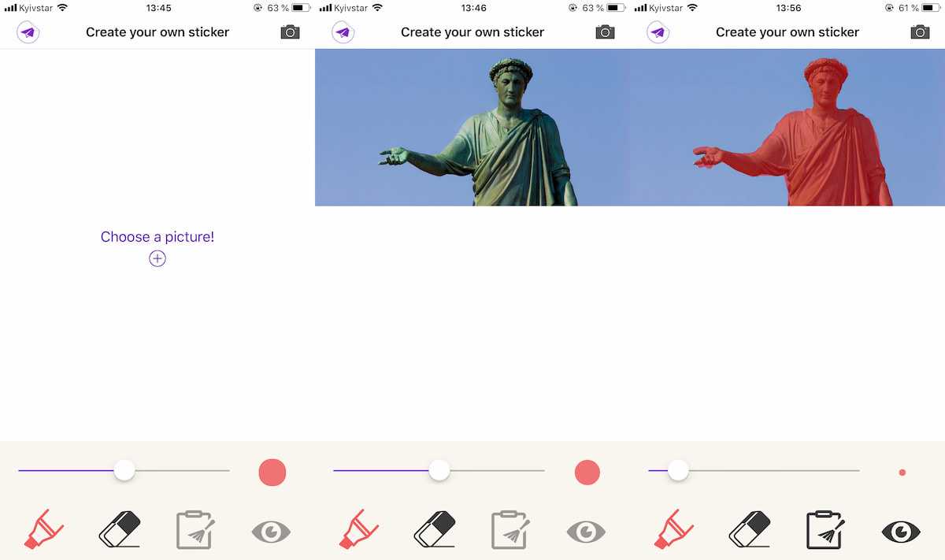The image size is (945, 560).
Task: Tap the 13:45 clock in the status bar
Action: (158, 8)
